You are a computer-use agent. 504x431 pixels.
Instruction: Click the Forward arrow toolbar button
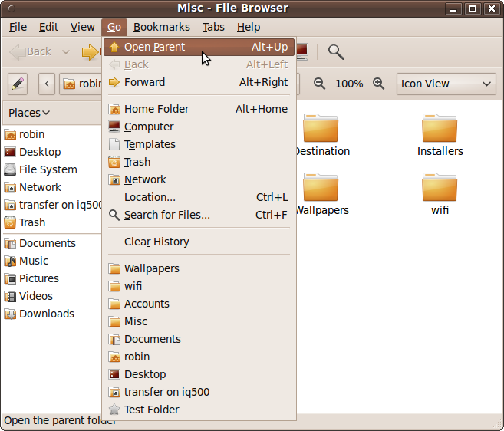pos(91,52)
